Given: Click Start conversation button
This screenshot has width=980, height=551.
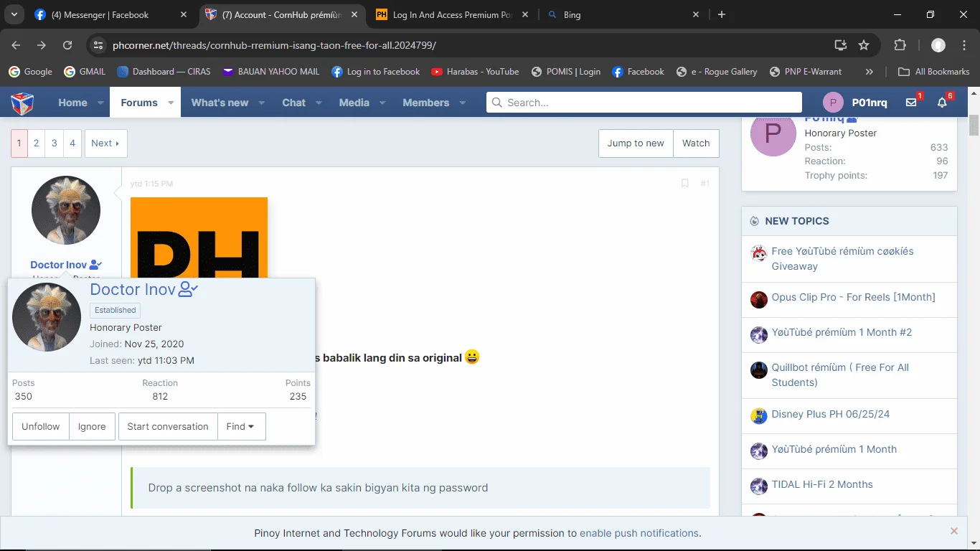Looking at the screenshot, I should (168, 426).
